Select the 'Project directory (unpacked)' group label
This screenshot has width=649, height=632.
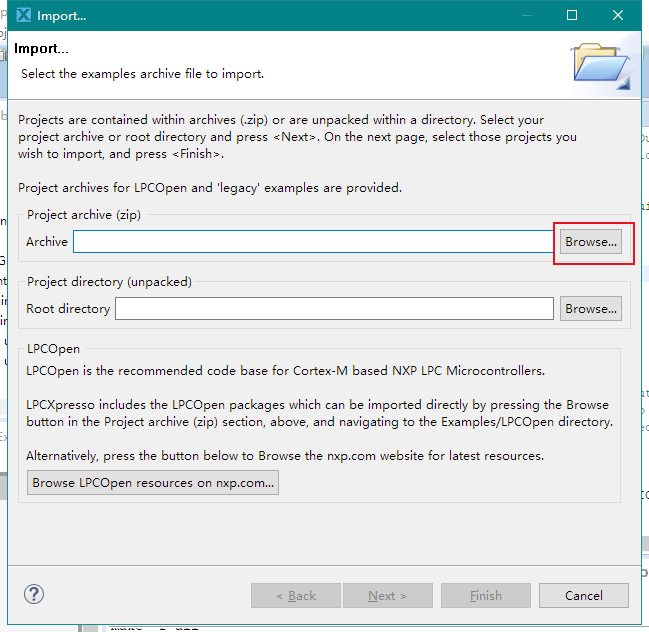click(x=109, y=282)
